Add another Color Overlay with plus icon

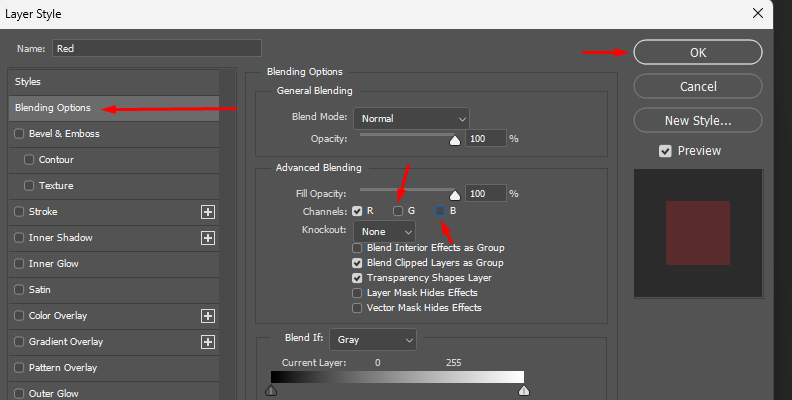coord(208,316)
